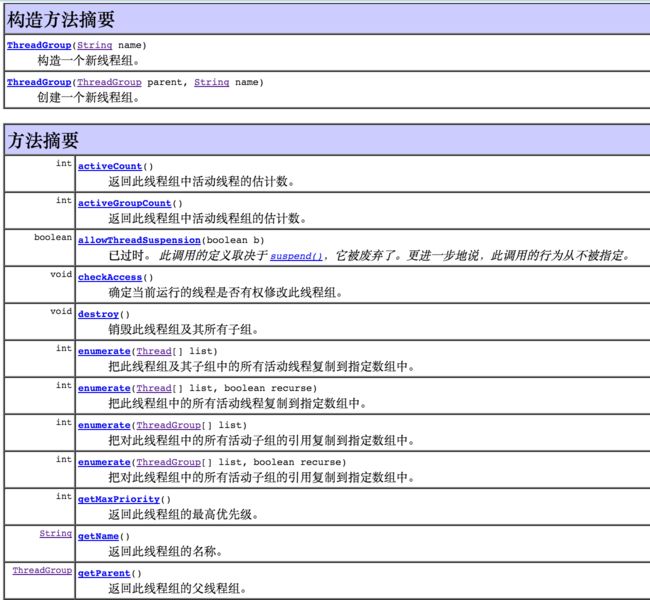Image resolution: width=650 pixels, height=600 pixels.
Task: Select text 构造一个新线程组。
Action: [x=88, y=61]
